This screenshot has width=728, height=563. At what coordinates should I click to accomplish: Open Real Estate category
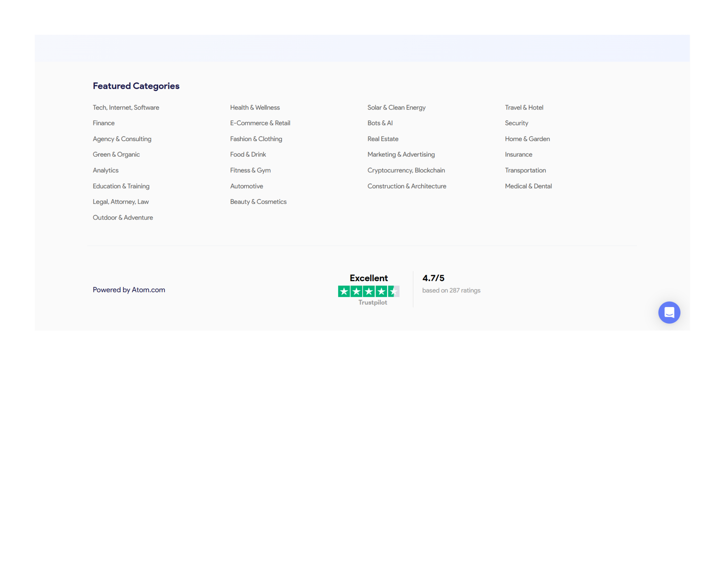[x=383, y=139]
